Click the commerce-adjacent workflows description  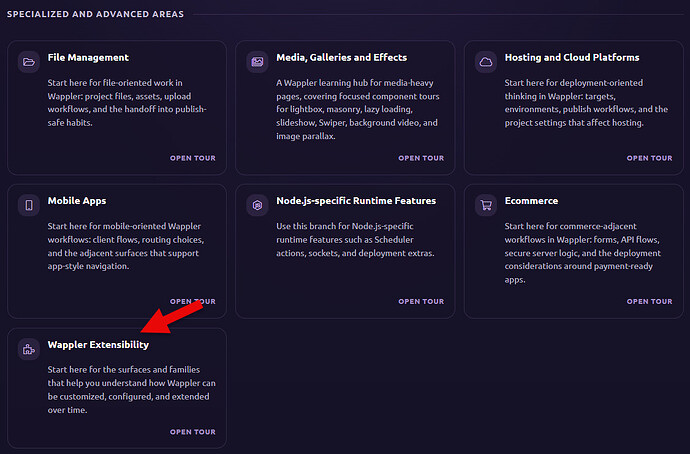(x=583, y=253)
